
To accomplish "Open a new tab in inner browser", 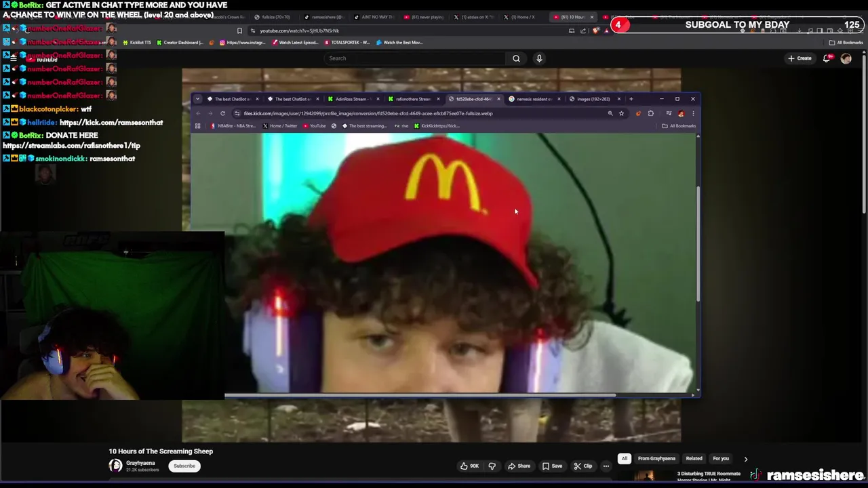I will (x=631, y=99).
